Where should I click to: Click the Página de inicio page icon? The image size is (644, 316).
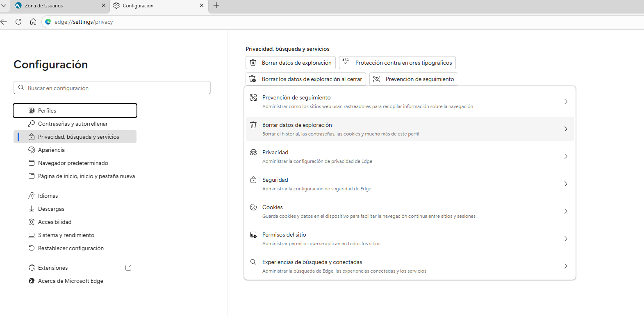click(x=32, y=176)
